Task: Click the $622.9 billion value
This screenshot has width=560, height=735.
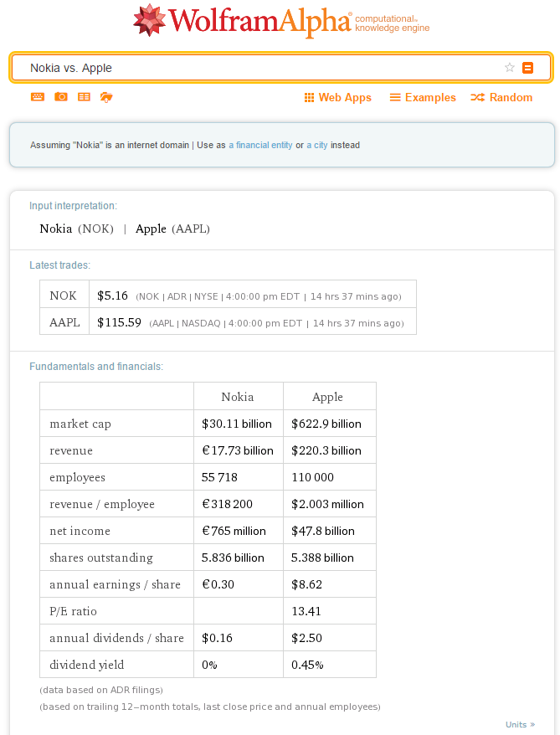Action: click(x=326, y=424)
